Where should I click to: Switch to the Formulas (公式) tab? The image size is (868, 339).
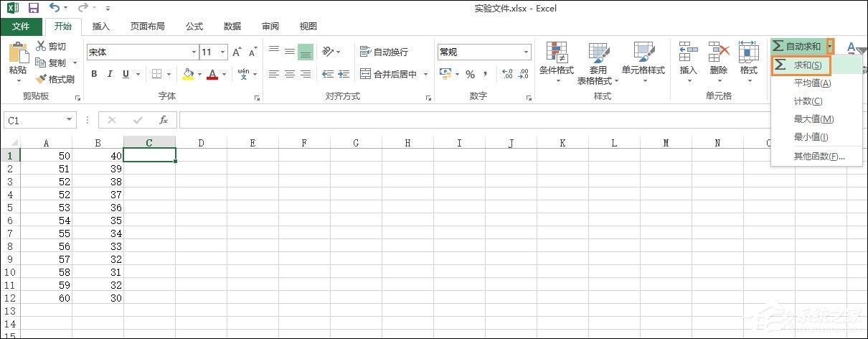tap(194, 27)
